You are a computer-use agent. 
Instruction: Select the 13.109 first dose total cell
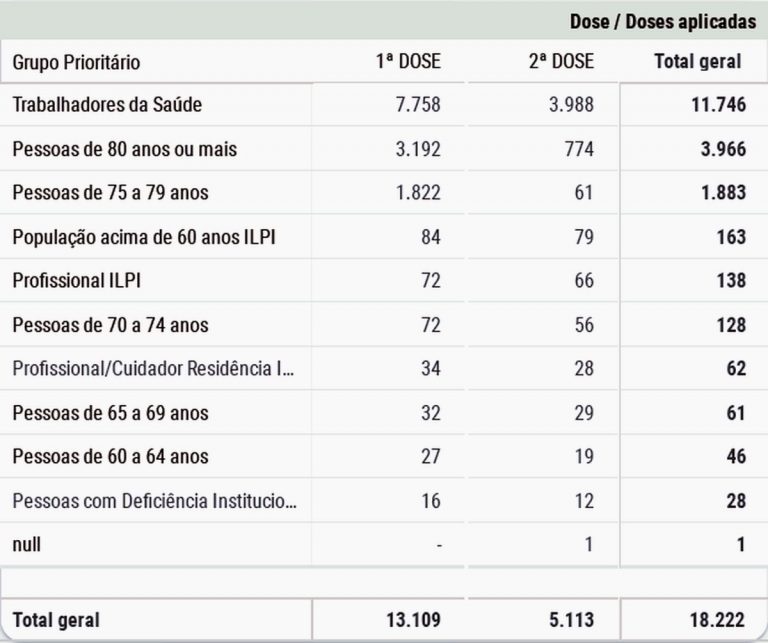pos(412,621)
